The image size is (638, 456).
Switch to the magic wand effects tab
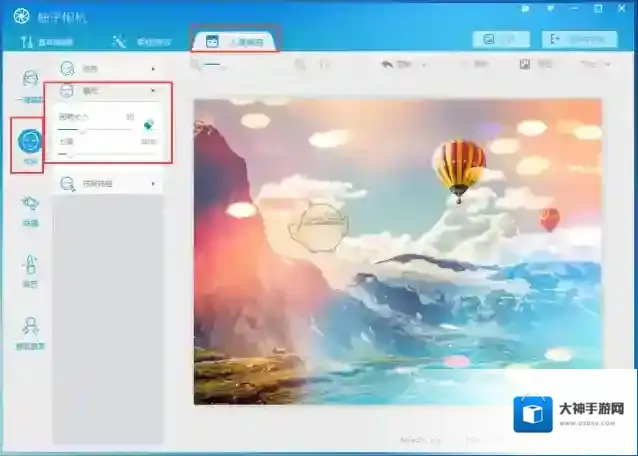[x=142, y=42]
